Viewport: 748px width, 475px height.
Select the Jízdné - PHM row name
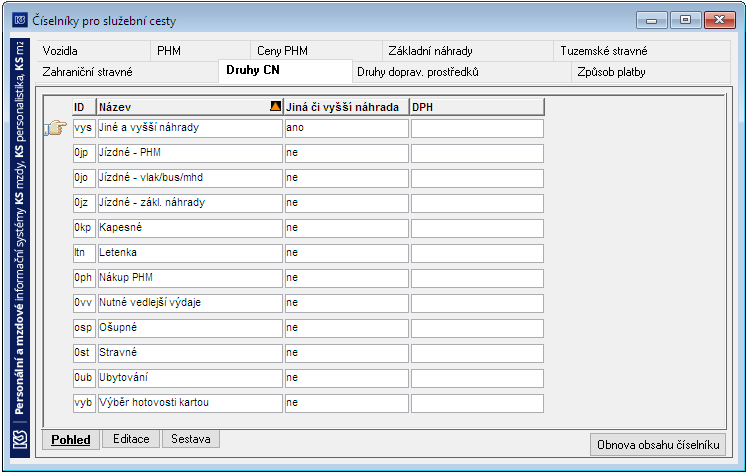coord(190,153)
